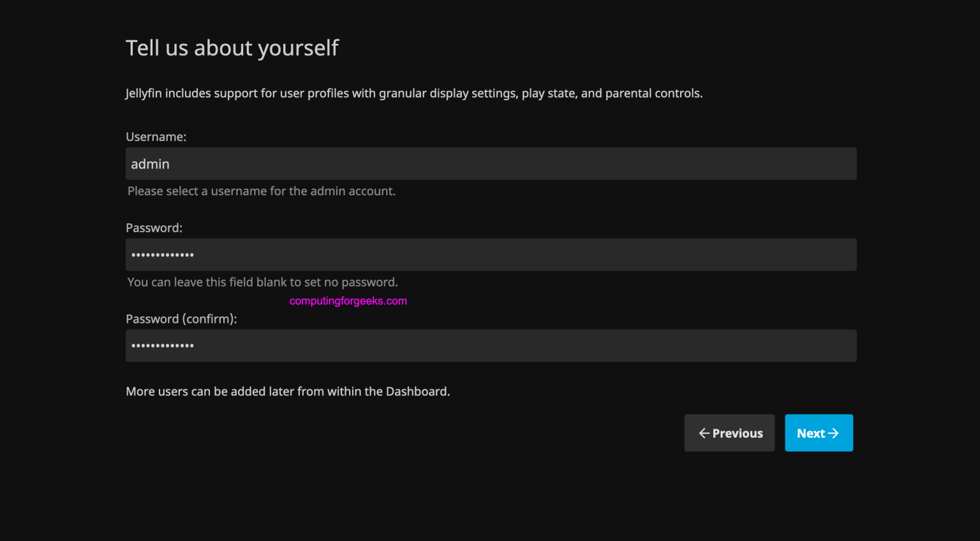Image resolution: width=980 pixels, height=541 pixels.
Task: Focus the Password input field
Action: pyautogui.click(x=491, y=255)
